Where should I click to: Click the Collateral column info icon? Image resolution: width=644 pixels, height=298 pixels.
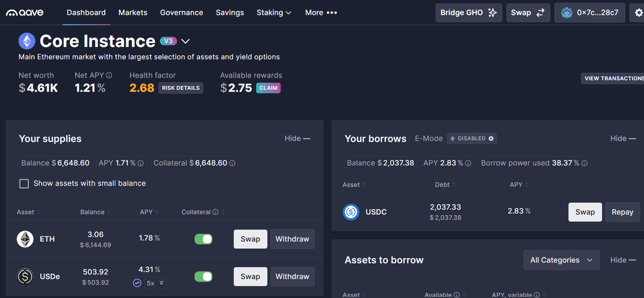[216, 212]
